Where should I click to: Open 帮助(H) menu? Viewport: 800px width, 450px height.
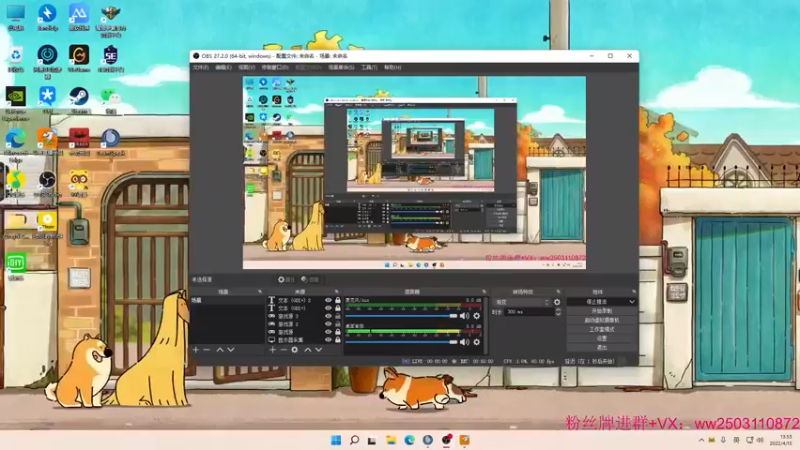click(x=392, y=67)
